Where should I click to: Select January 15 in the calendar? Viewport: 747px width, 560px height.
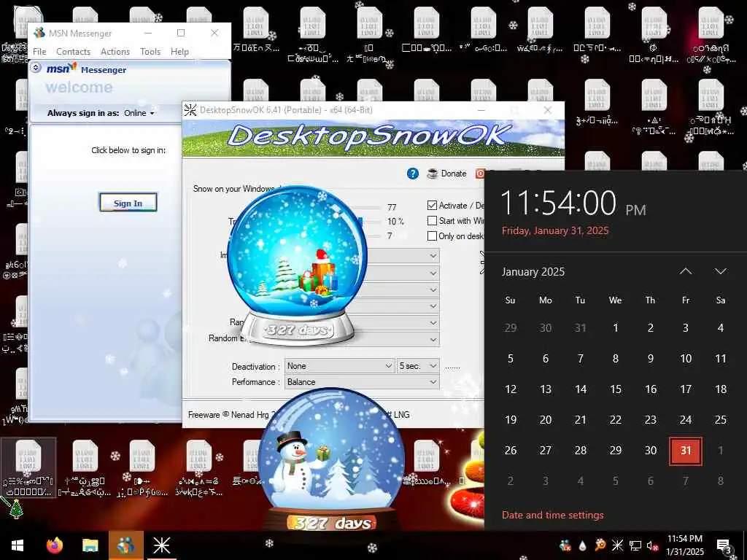pyautogui.click(x=616, y=389)
